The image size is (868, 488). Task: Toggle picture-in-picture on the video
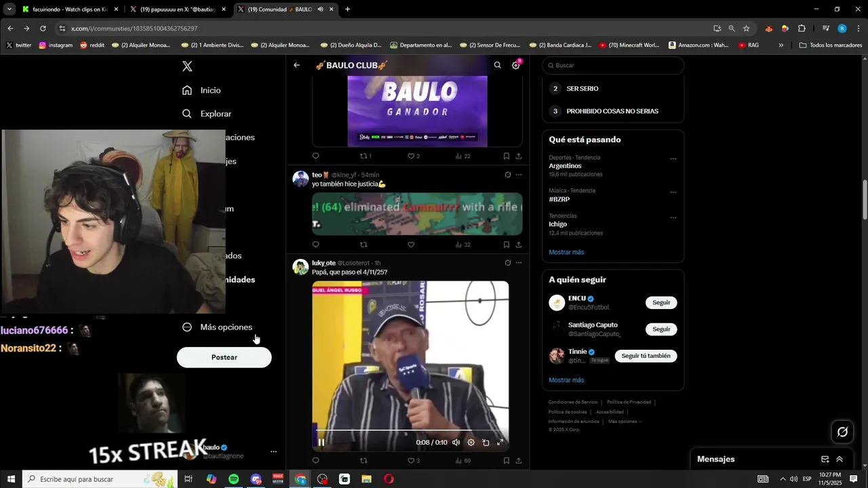(486, 443)
